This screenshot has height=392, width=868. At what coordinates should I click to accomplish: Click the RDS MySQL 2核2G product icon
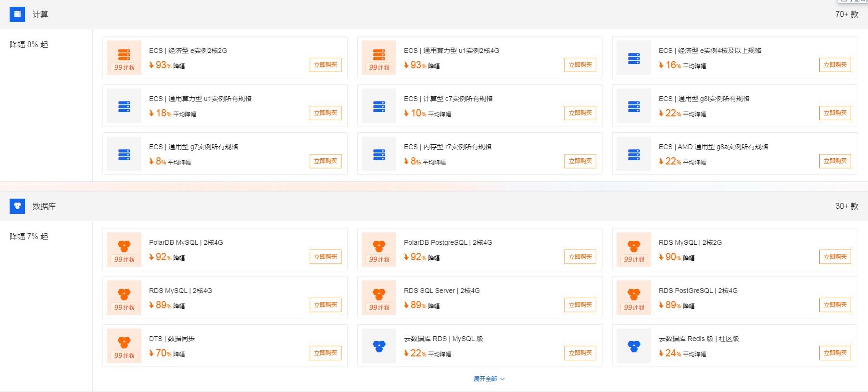click(x=634, y=249)
